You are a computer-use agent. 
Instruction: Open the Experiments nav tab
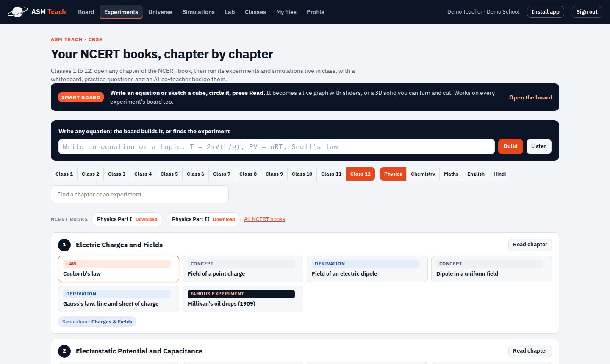point(121,12)
